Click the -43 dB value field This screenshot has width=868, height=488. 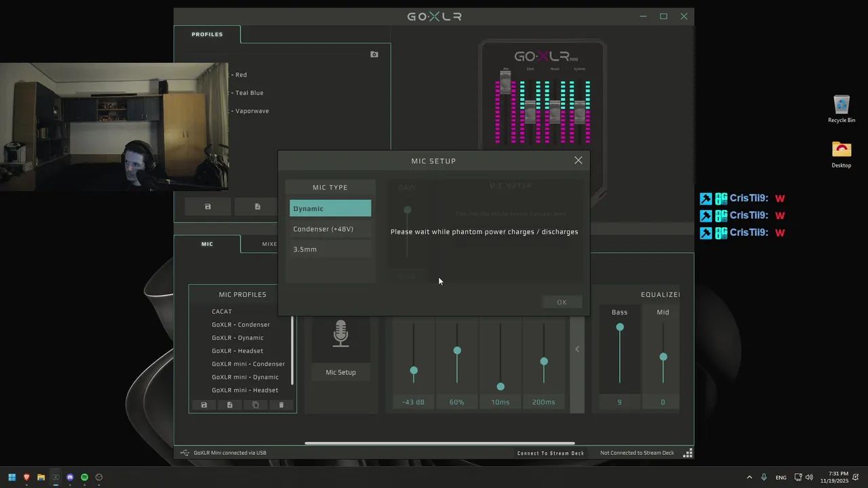click(x=414, y=402)
